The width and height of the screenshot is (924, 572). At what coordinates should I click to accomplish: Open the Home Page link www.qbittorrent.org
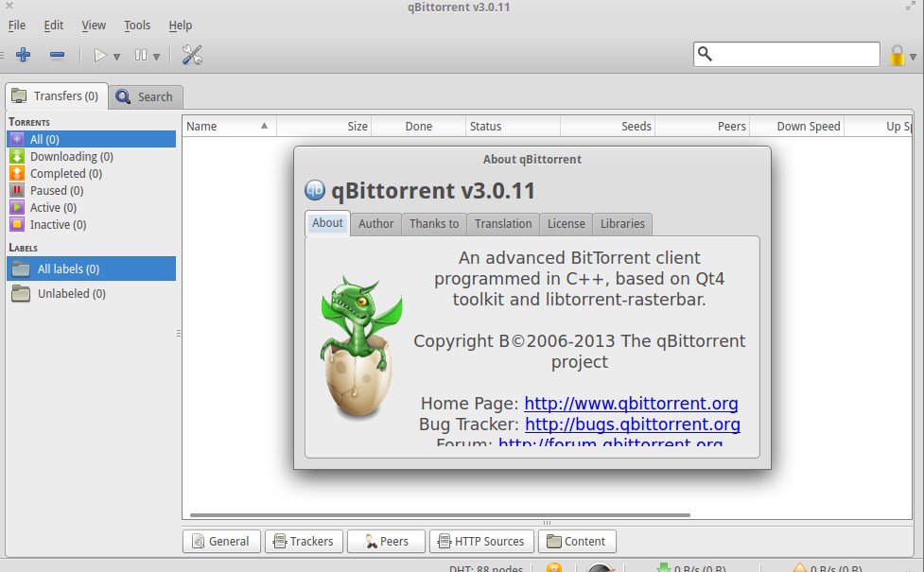[631, 404]
